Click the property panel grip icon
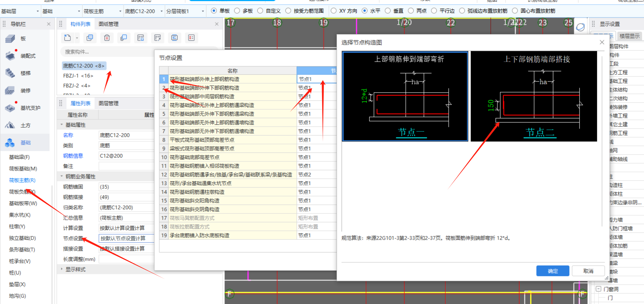The width and height of the screenshot is (644, 304). [x=61, y=103]
